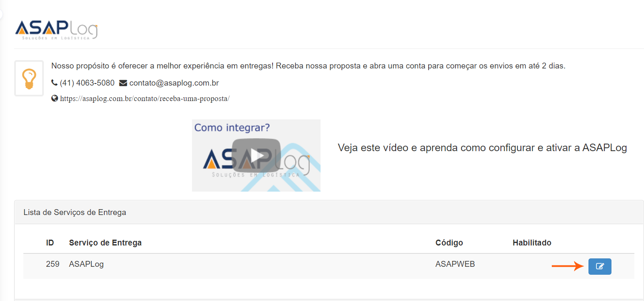Click the 'Lista de Serviços de Entrega' header
This screenshot has height=301, width=644.
click(75, 212)
